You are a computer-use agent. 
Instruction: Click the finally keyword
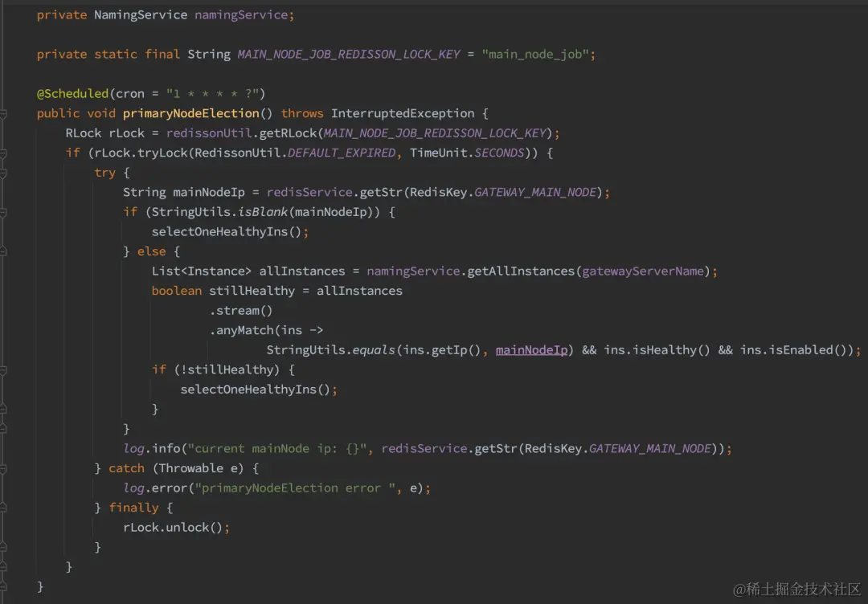click(133, 508)
